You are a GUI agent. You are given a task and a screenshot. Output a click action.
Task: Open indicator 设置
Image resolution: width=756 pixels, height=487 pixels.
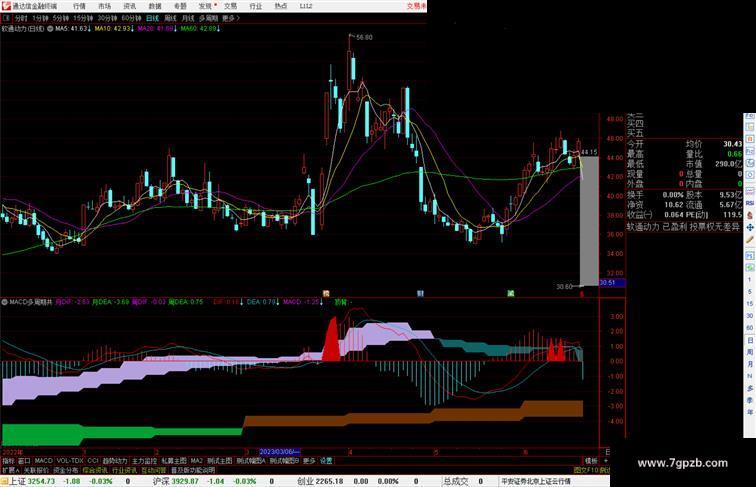click(326, 461)
